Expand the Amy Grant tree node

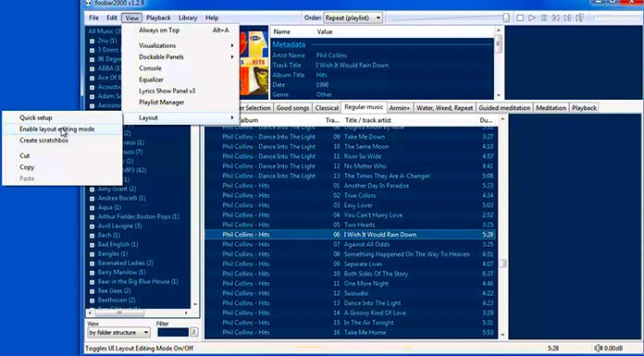point(92,190)
